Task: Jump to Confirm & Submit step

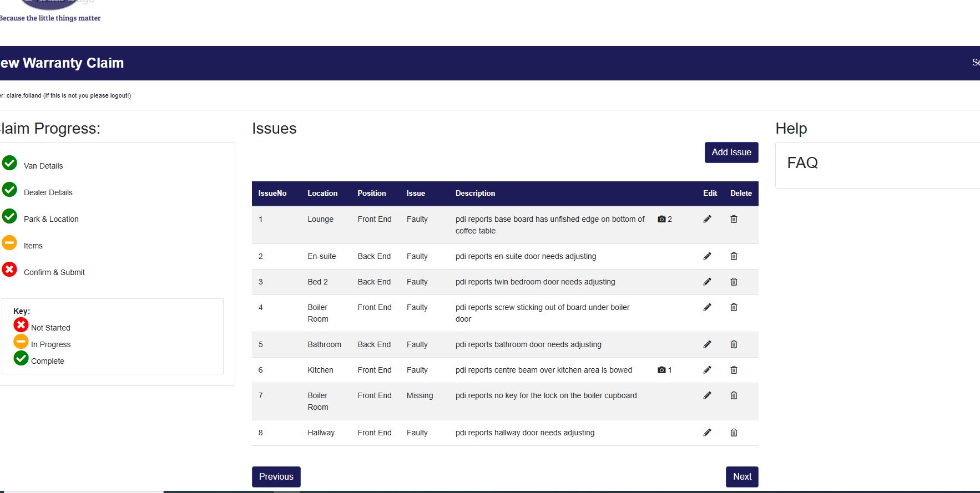Action: tap(54, 272)
